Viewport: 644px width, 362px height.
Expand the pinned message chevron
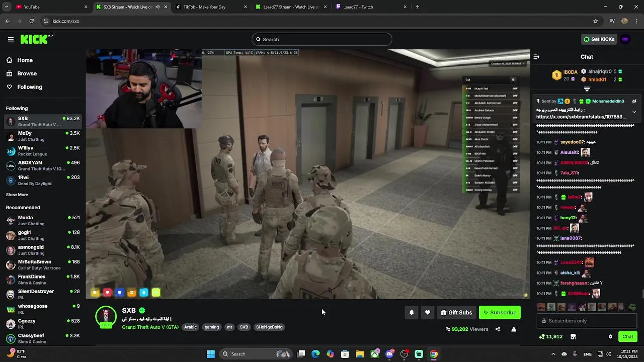tap(634, 112)
